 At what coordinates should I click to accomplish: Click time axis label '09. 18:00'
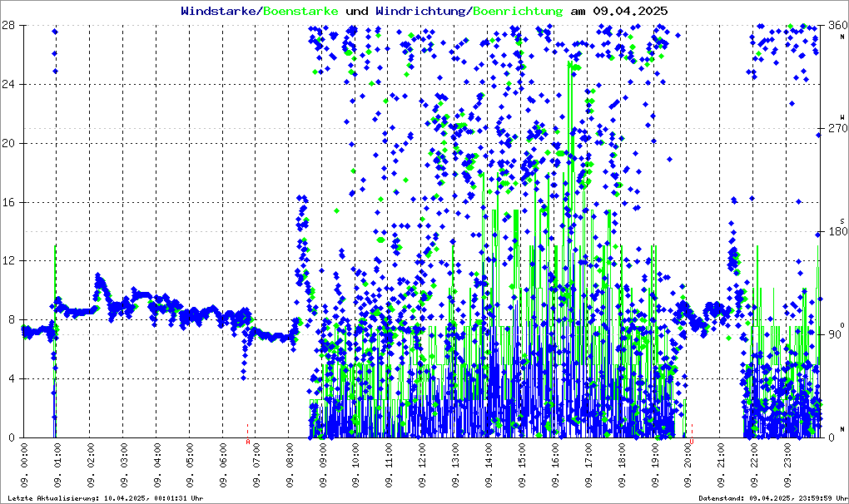621,466
